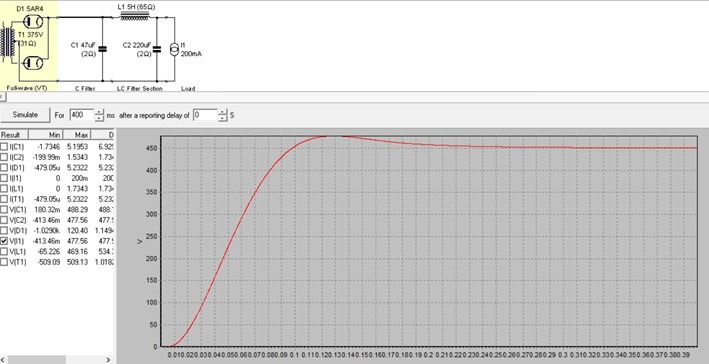Enable the V(L1) result checkbox
Viewport: 709px width, 364px height.
coord(4,251)
